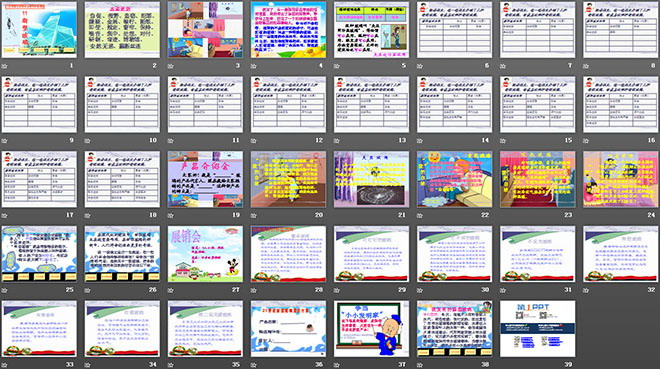Select slide 4 blue text thumbnail

[x=288, y=29]
